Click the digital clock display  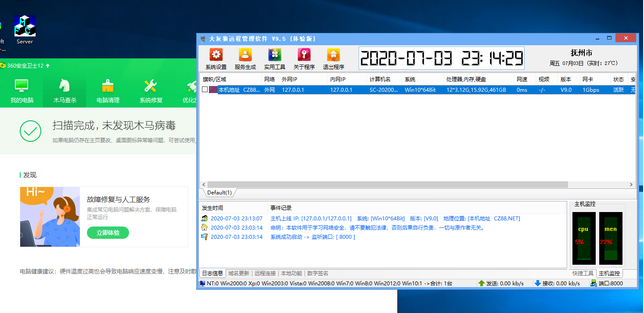442,58
